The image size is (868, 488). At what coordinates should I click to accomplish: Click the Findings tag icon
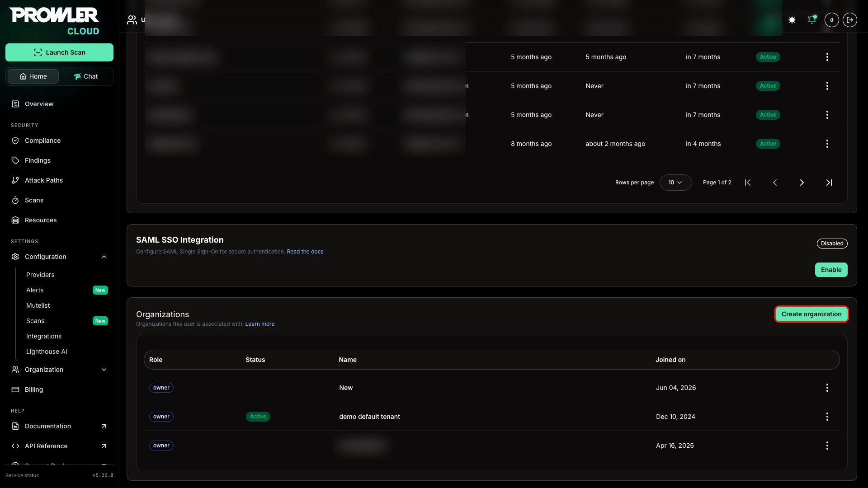[15, 160]
